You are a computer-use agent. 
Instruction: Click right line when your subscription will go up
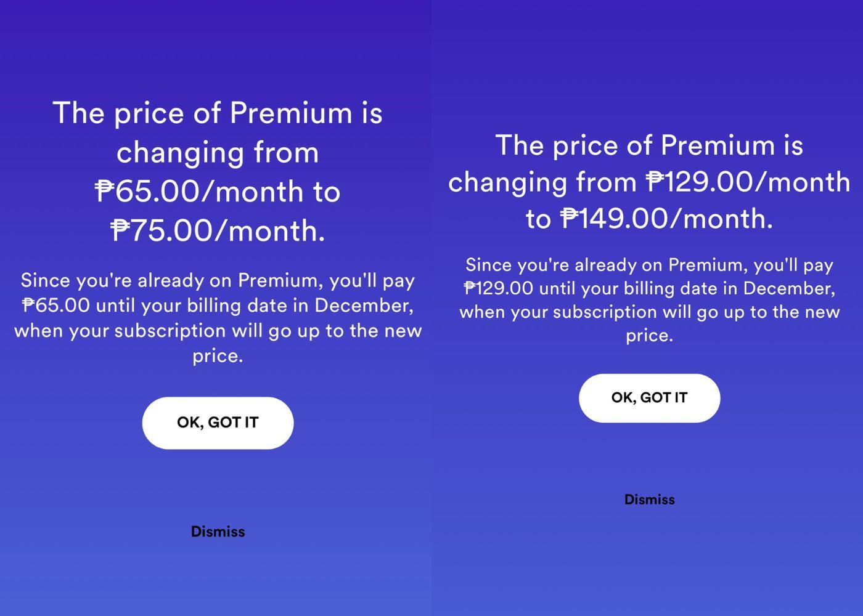[x=649, y=312]
